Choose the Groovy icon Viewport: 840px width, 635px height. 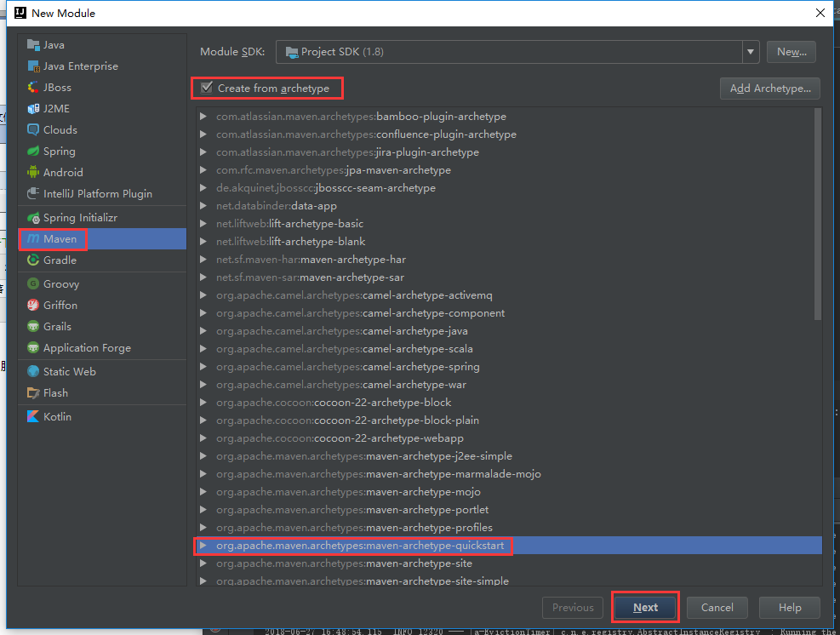33,284
